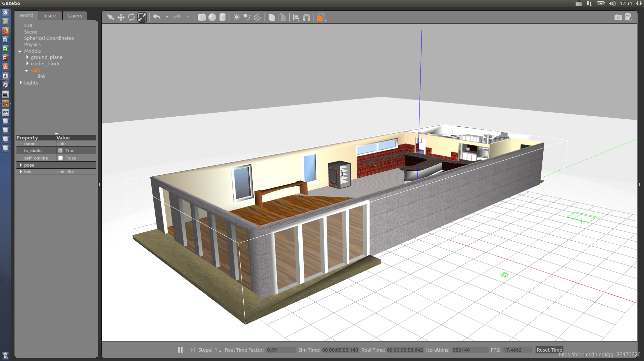Insert a box shape
The image size is (644, 361).
coord(202,17)
